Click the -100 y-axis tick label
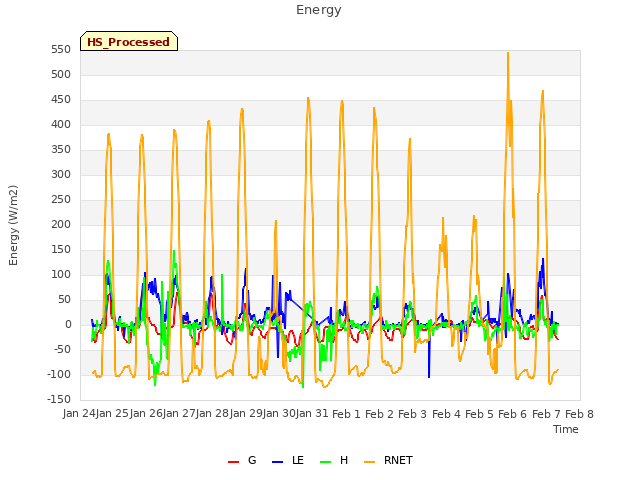Viewport: 640px width, 480px height. tap(59, 374)
